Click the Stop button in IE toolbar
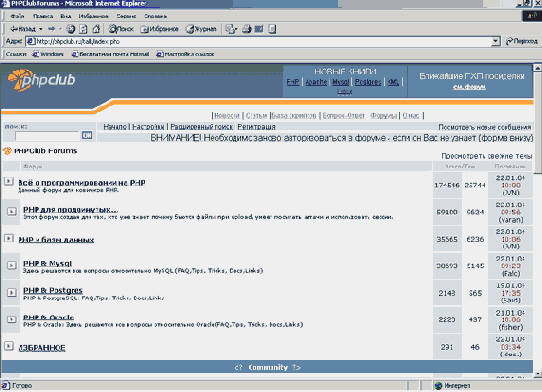This screenshot has height=392, width=542. tap(71, 29)
